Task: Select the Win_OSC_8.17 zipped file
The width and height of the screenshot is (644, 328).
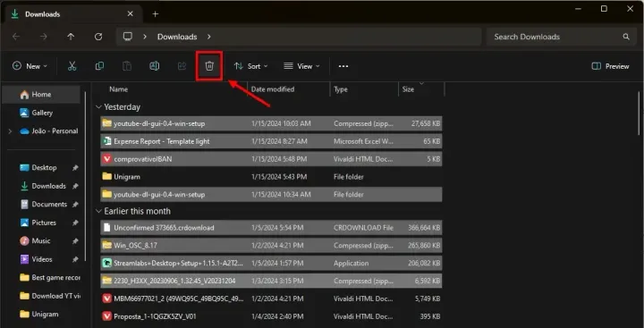Action: (271, 246)
